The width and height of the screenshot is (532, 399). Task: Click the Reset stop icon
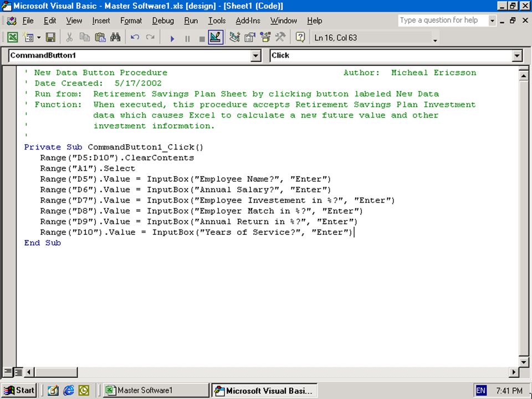[202, 39]
